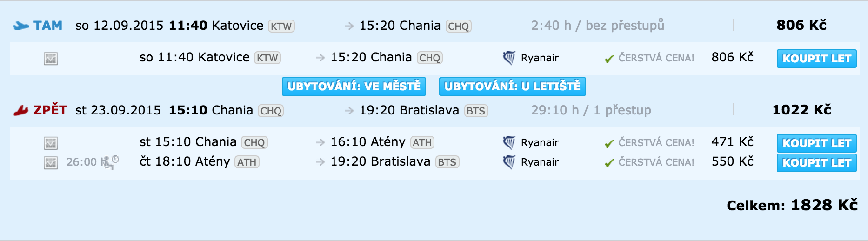Click the ATH code next to 16:10 Atény
The image size is (868, 241).
tap(422, 143)
